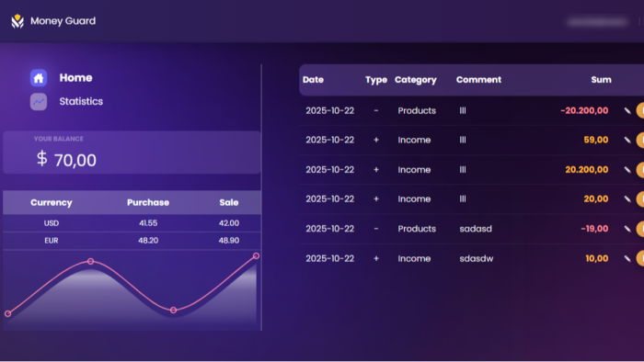644x362 pixels.
Task: Click the date in the sadasd row
Action: [x=329, y=229]
